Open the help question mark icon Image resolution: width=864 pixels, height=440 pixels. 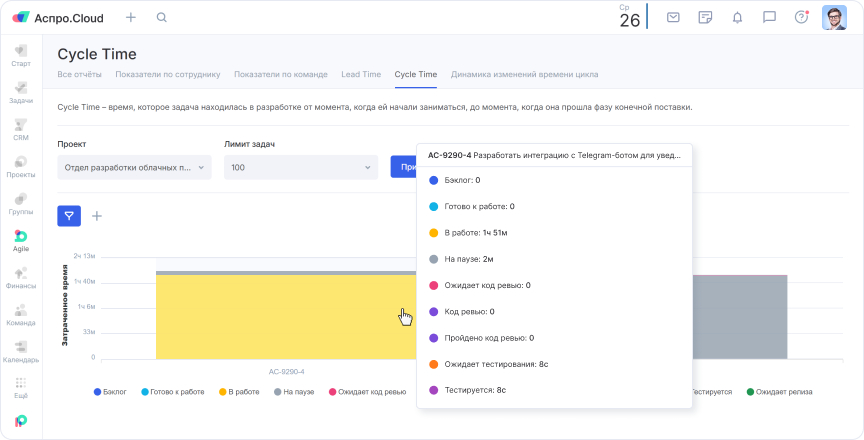click(801, 18)
